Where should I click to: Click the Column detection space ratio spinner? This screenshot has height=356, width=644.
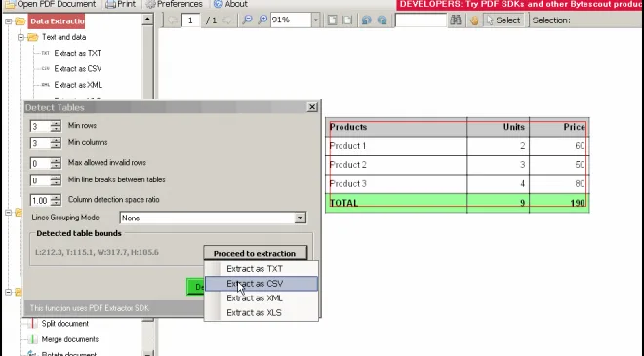pos(56,200)
